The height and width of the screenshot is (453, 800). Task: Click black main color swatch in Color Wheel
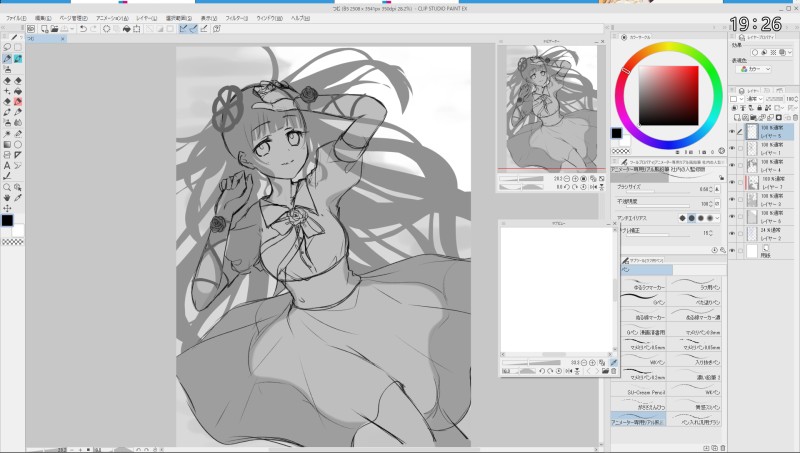(616, 133)
